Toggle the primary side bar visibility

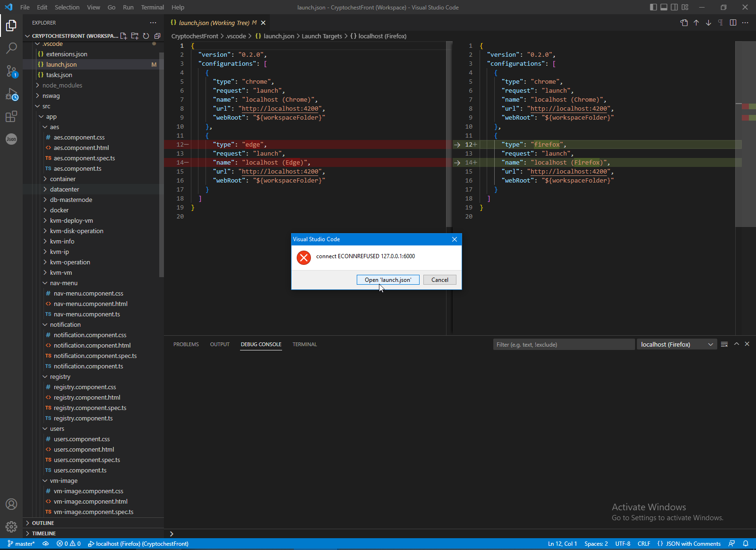(653, 7)
